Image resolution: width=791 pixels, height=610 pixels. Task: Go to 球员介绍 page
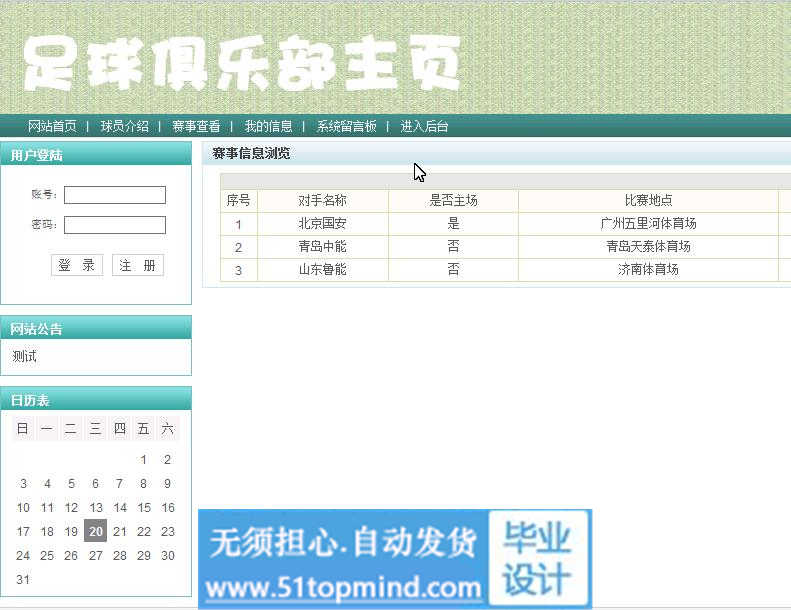pos(124,126)
